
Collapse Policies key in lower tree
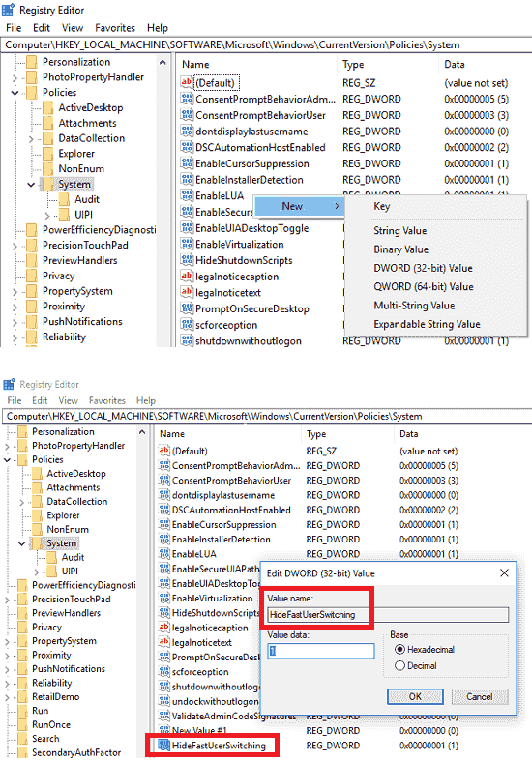pos(7,459)
